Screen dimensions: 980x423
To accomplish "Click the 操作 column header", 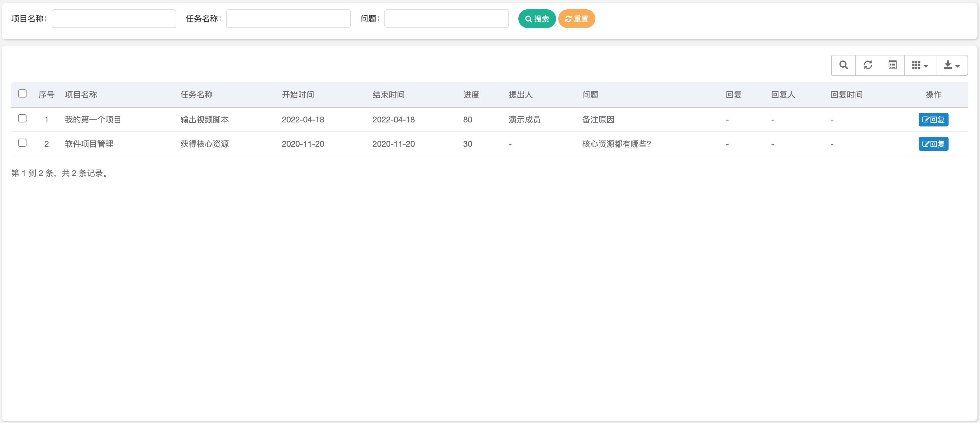I will coord(933,95).
